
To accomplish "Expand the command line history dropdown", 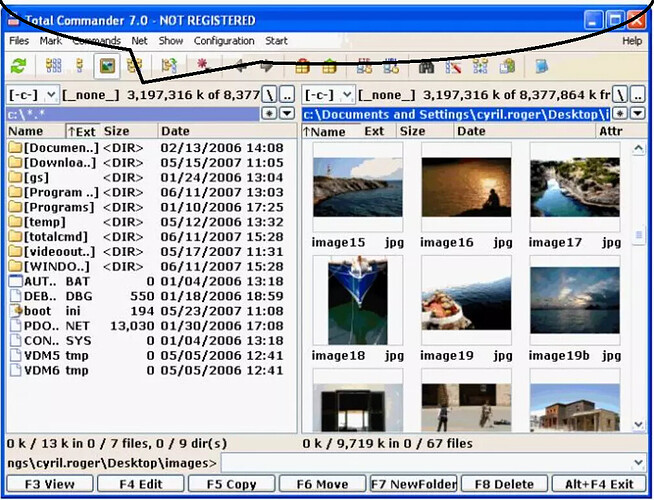I will [x=639, y=463].
